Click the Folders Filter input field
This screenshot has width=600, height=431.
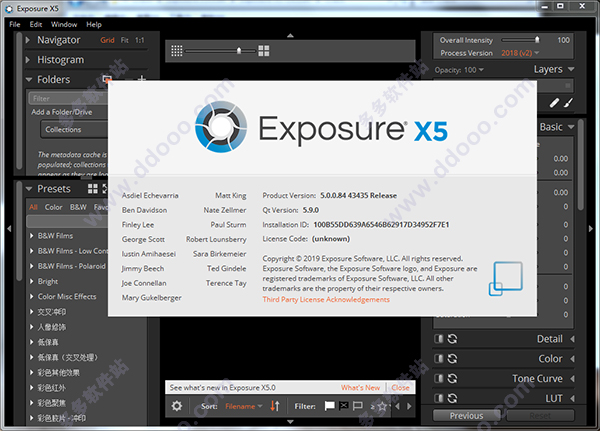[x=68, y=98]
